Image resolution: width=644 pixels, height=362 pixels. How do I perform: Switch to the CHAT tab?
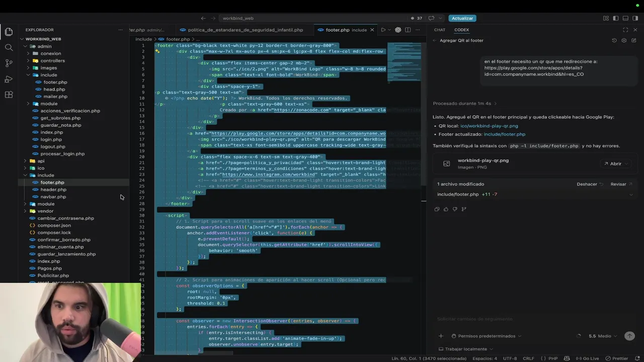[x=440, y=30]
